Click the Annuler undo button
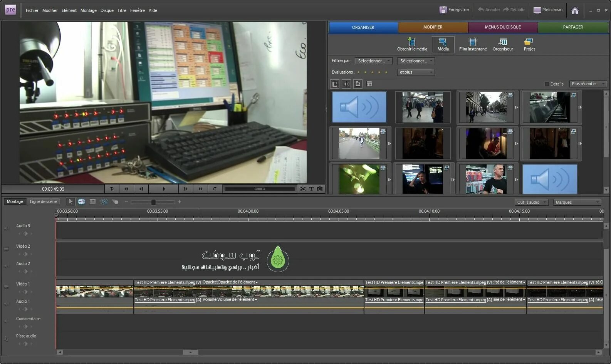The width and height of the screenshot is (611, 364). 489,10
